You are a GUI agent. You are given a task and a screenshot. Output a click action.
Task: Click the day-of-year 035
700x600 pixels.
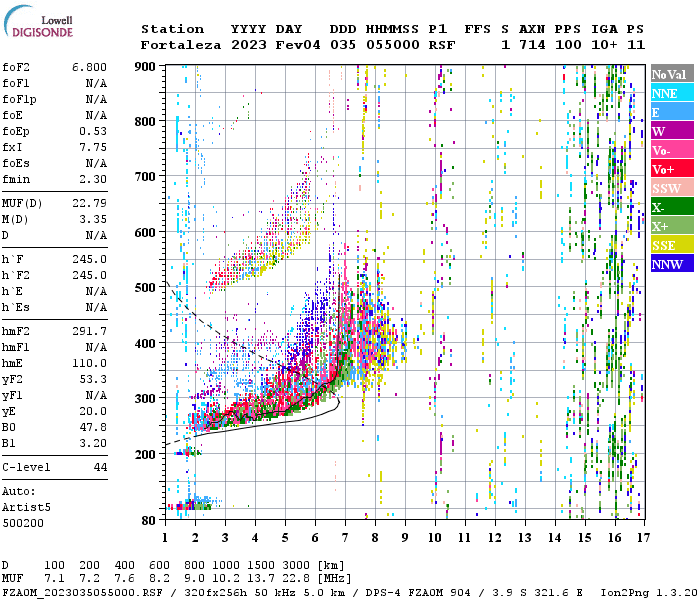(x=343, y=45)
